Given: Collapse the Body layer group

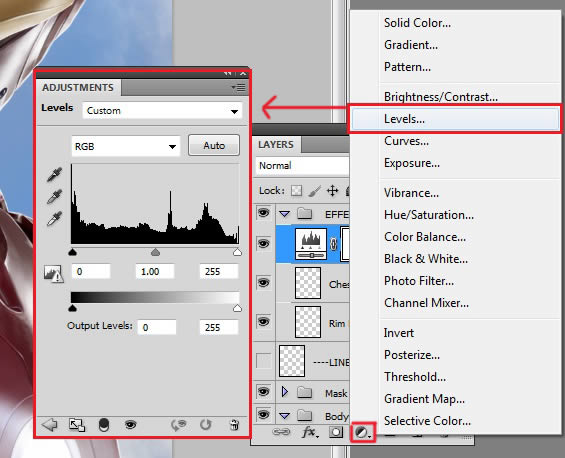Looking at the screenshot, I should point(285,416).
